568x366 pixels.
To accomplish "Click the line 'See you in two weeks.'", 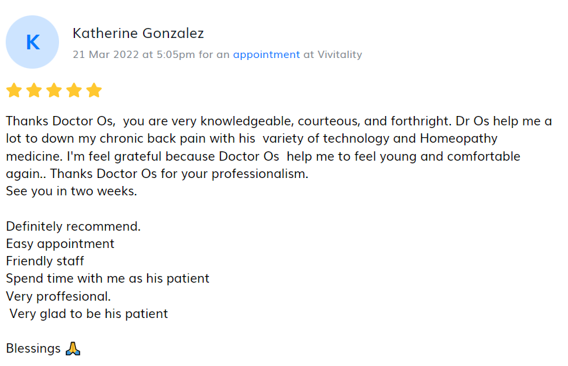I will (x=71, y=191).
